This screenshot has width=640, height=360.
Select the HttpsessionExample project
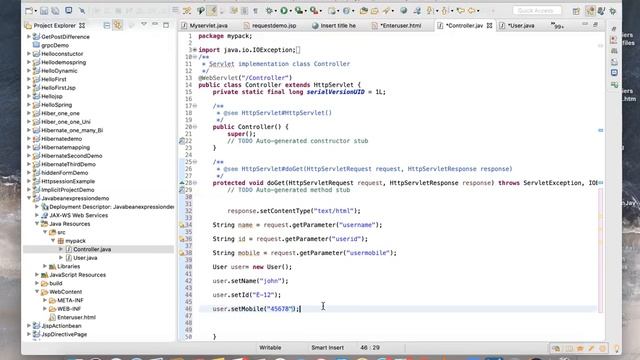tap(68, 181)
